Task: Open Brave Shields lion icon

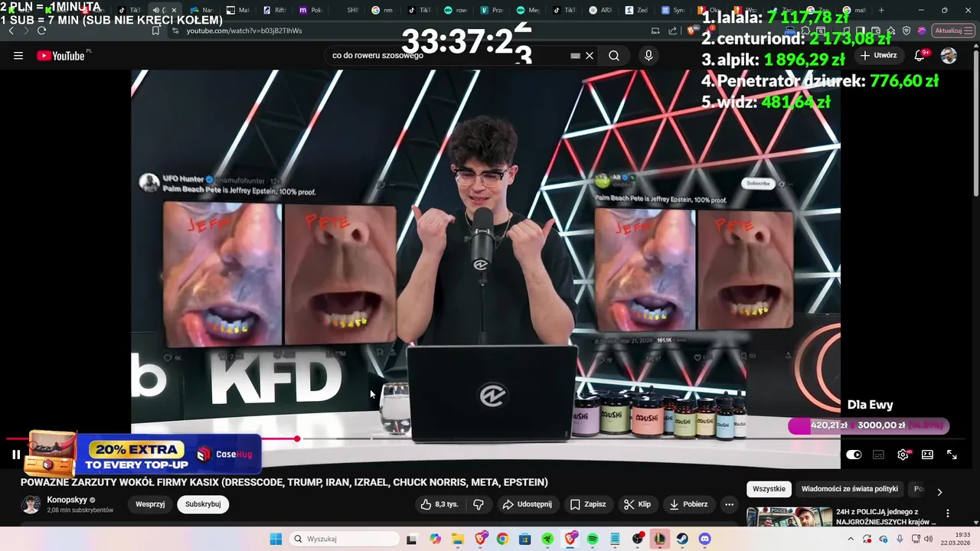Action: point(692,31)
